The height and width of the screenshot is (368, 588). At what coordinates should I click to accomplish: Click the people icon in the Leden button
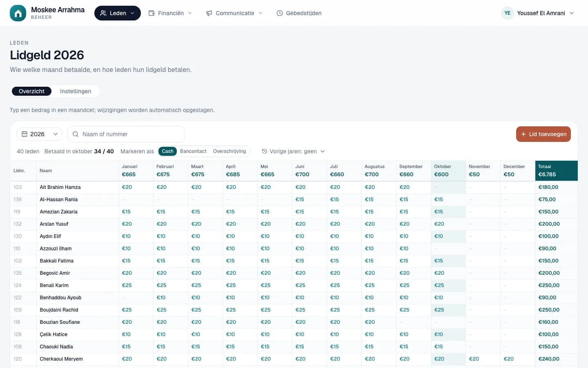pyautogui.click(x=103, y=13)
